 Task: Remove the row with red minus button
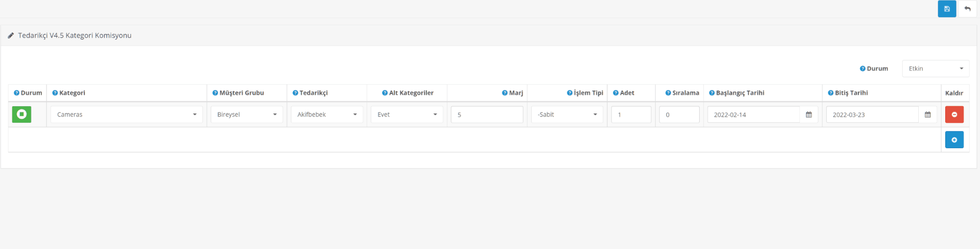pos(954,114)
